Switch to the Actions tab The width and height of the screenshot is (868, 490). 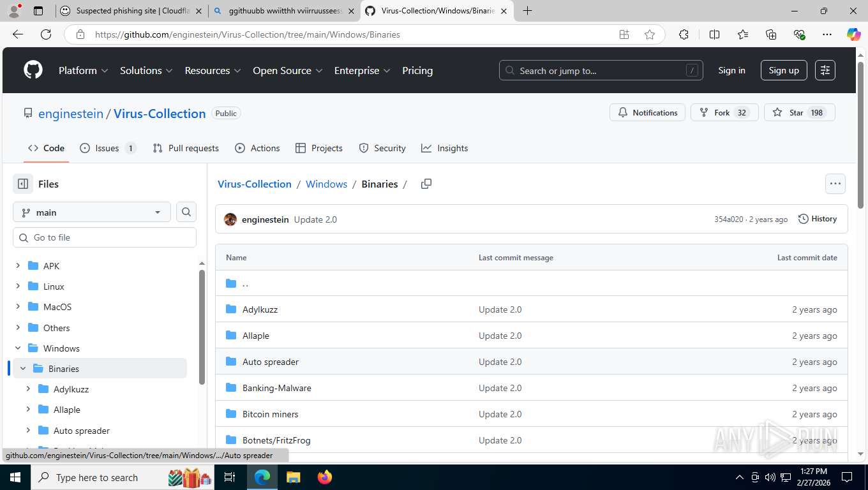pos(257,148)
